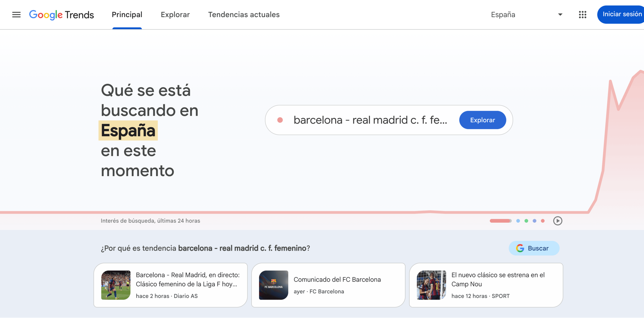Click the blue Explorar button

[482, 120]
